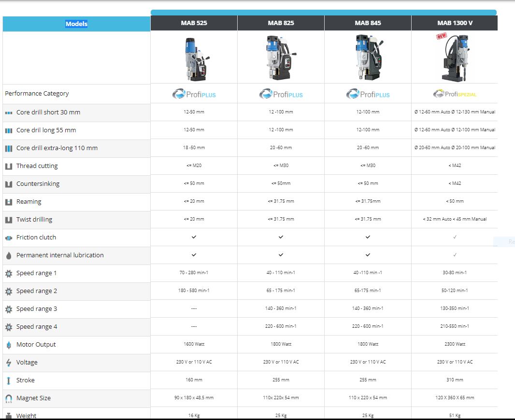Viewport: 515px width, 420px height.
Task: Click the 120 X 360 X 65 mm magnet size
Action: [455, 398]
